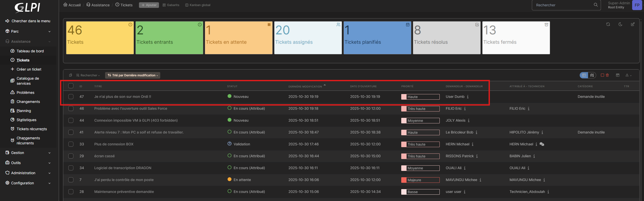Open the export download dropdown
Viewport: 644px width, 201px height.
(x=628, y=75)
